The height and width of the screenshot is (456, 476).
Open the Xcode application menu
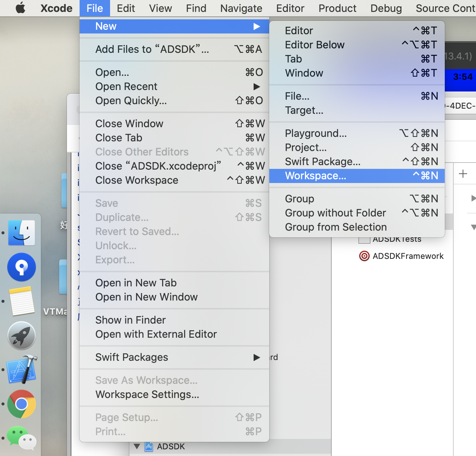[57, 8]
